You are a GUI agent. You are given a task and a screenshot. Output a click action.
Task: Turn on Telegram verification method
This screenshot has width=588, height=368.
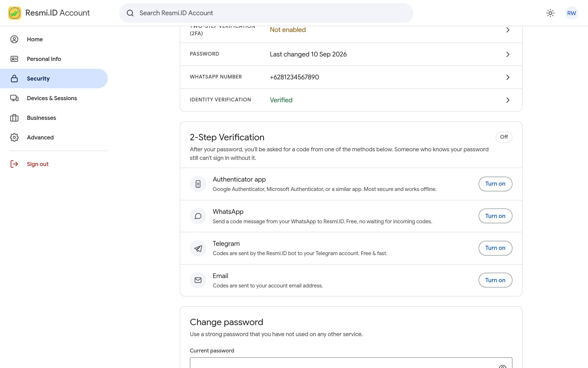(x=495, y=248)
